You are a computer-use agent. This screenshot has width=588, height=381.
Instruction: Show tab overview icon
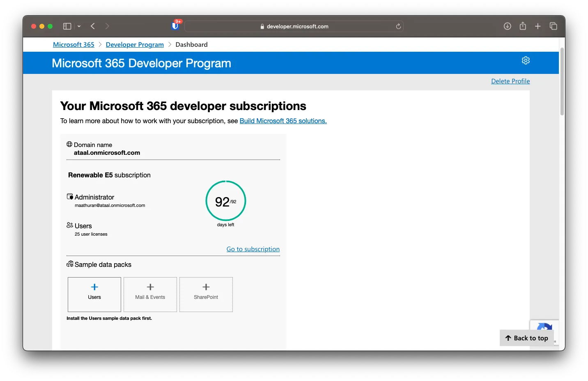tap(553, 26)
